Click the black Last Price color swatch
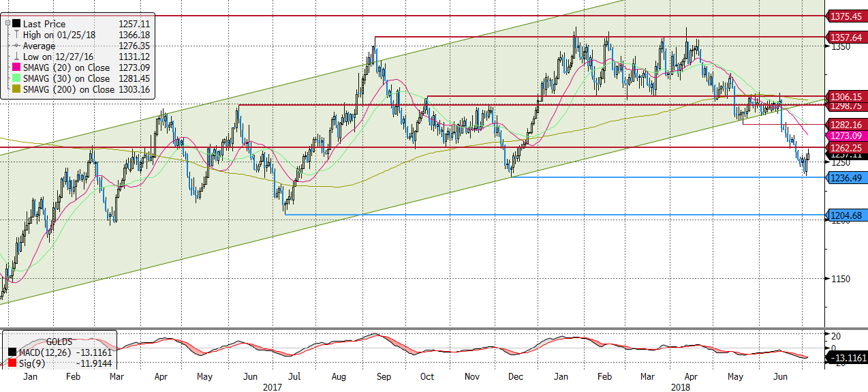Viewport: 868px width, 392px height. (17, 24)
